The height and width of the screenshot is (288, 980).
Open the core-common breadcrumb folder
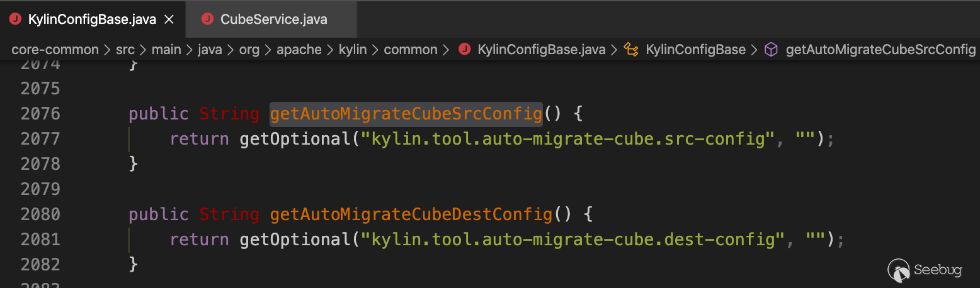[55, 50]
